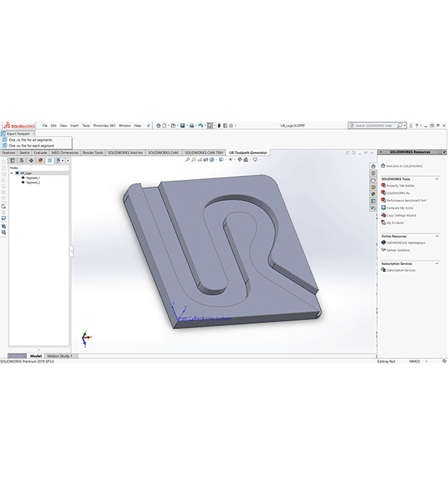Click the search magnifier icon in help box
448x485 pixels.
pyautogui.click(x=399, y=125)
